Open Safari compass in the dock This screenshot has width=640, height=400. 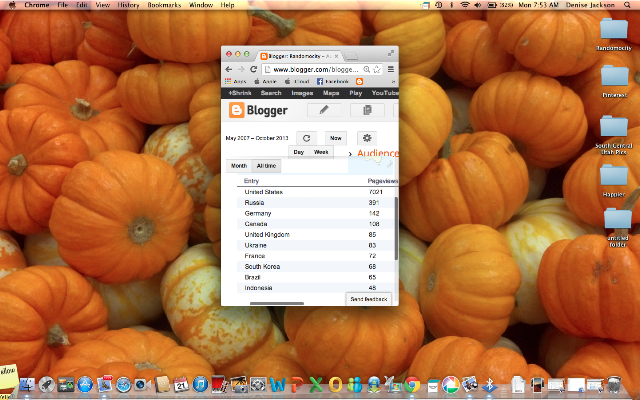123,384
